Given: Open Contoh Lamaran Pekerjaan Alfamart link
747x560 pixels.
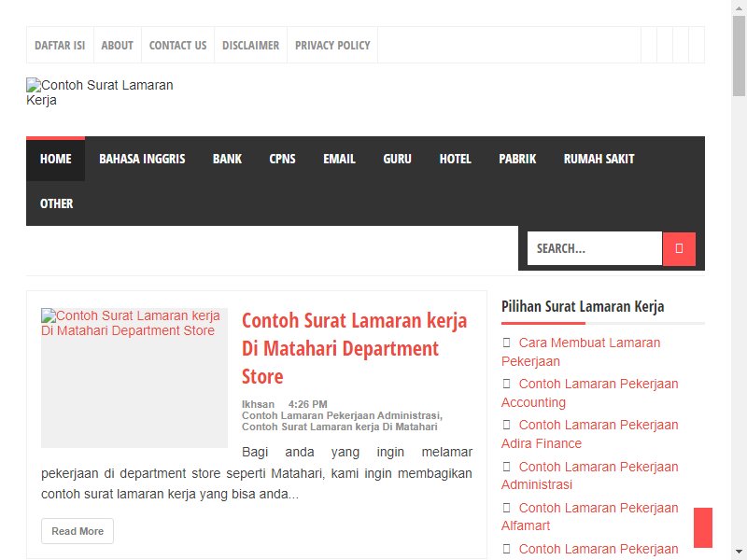Looking at the screenshot, I should (590, 517).
